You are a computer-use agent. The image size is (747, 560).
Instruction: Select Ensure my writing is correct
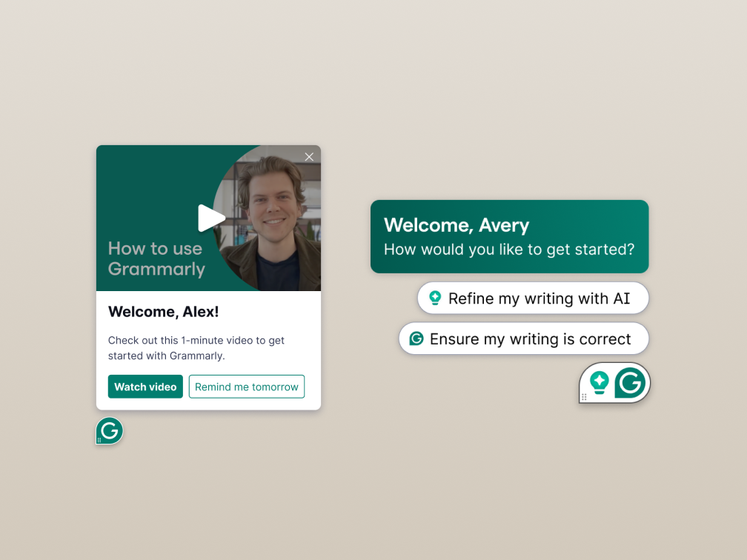[523, 339]
